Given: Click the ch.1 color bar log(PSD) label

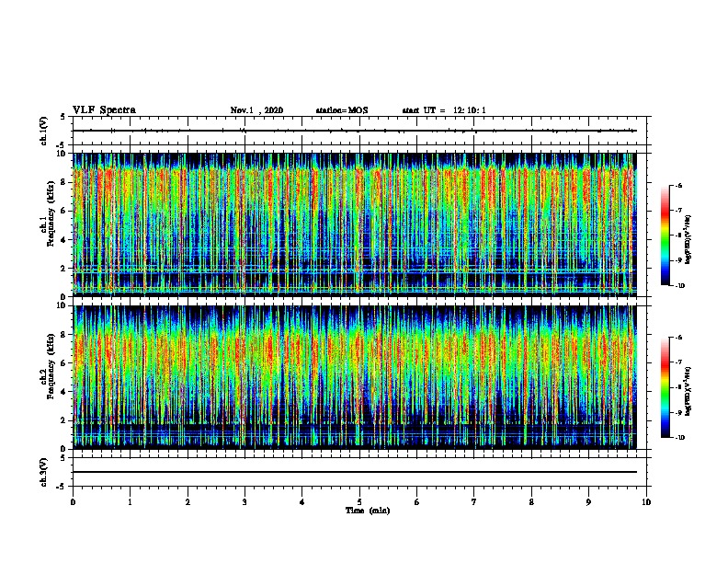Looking at the screenshot, I should (688, 239).
